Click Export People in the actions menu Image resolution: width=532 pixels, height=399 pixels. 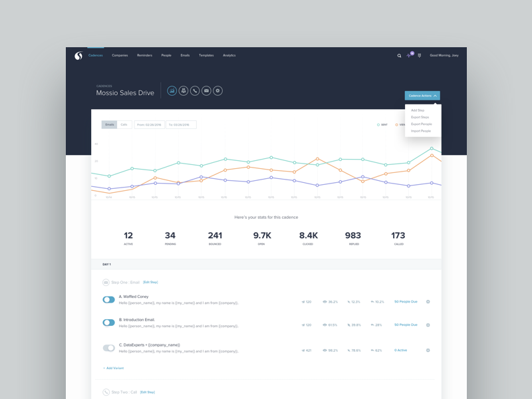[420, 123]
